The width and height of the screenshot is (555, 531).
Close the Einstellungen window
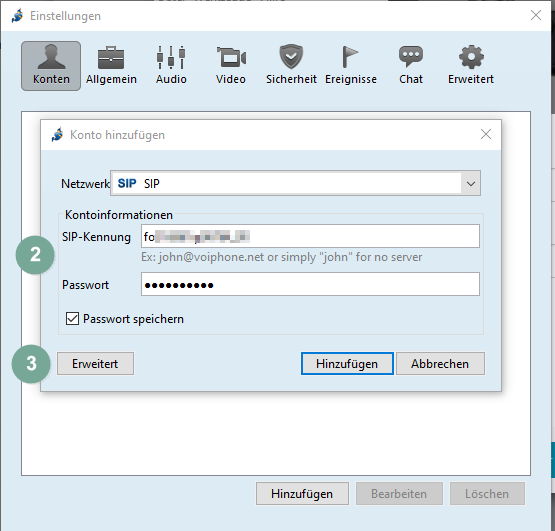click(536, 15)
